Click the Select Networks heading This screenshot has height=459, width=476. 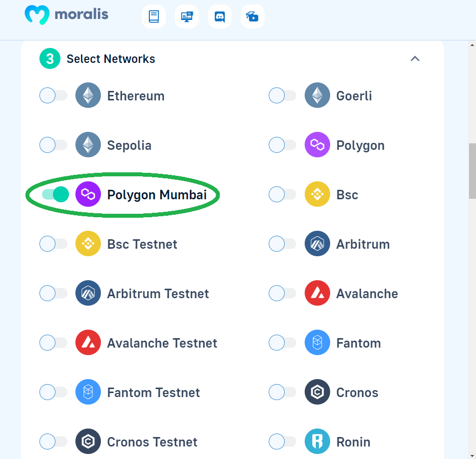(x=111, y=59)
